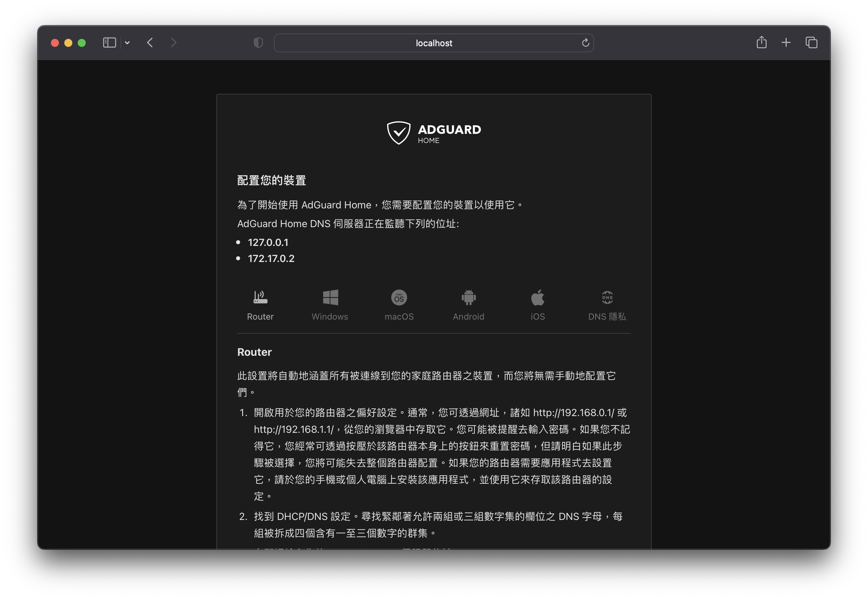The image size is (868, 599).
Task: Click the localhost address bar
Action: (434, 43)
